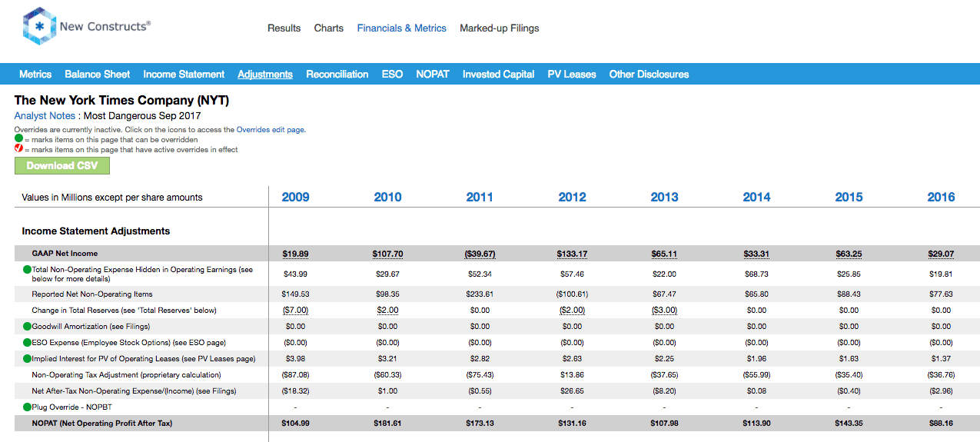Click the 2016 column header
The height and width of the screenshot is (442, 980).
point(942,198)
